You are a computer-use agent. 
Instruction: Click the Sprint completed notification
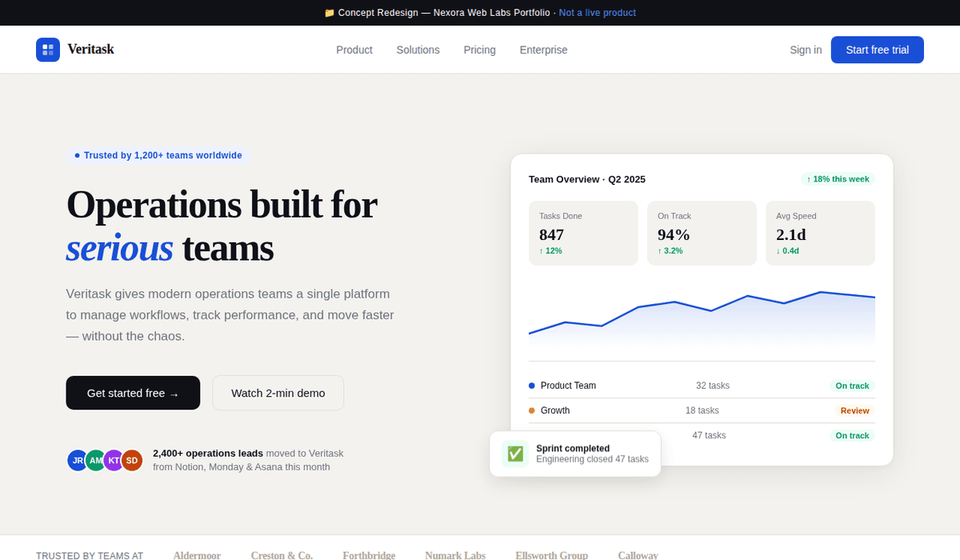tap(575, 454)
